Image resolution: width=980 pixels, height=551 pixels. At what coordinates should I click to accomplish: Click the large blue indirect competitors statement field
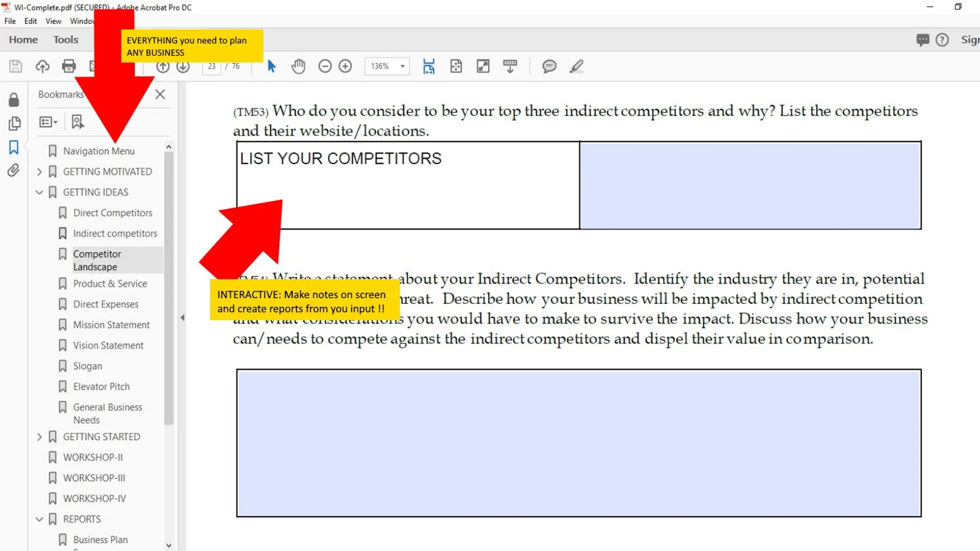click(x=579, y=443)
